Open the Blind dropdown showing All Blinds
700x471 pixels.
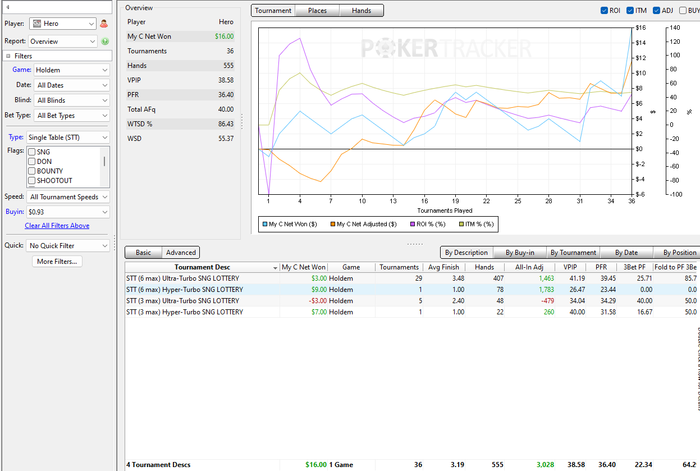coord(71,100)
